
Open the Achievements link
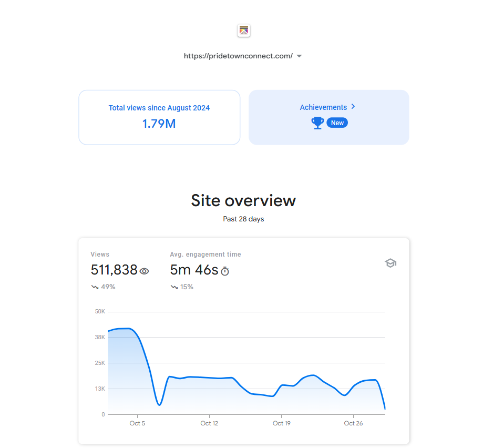click(x=323, y=107)
